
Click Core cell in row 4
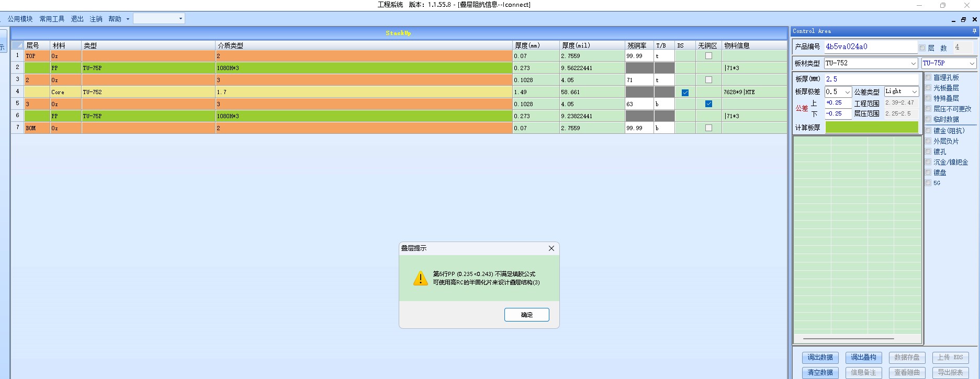tap(66, 92)
